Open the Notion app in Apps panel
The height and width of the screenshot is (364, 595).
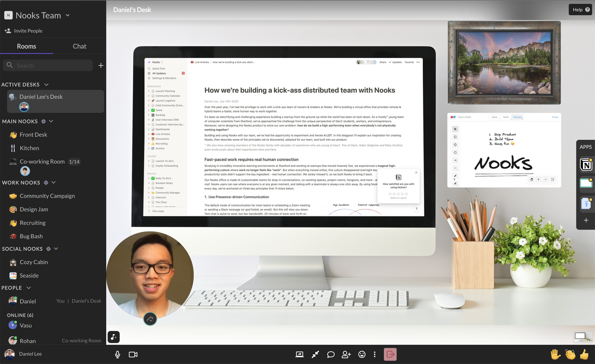coord(586,164)
